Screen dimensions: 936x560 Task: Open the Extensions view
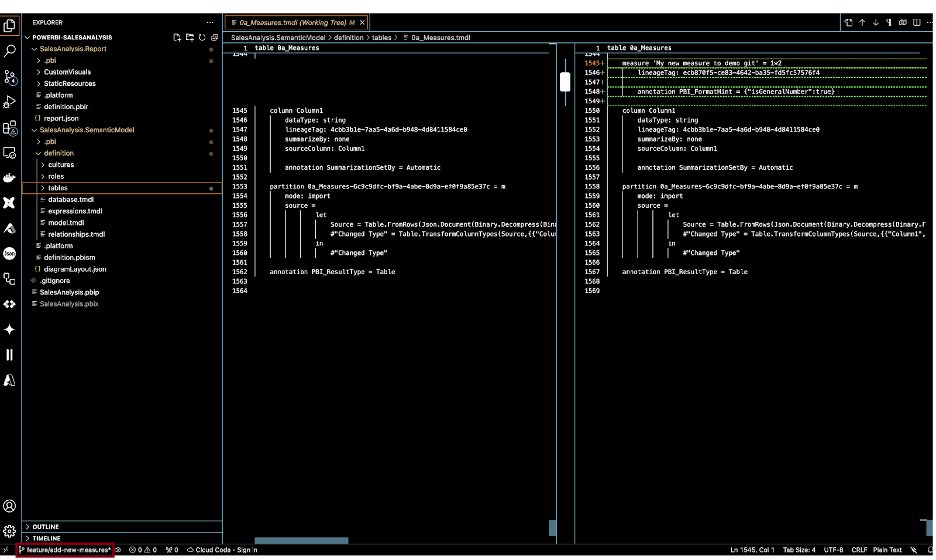click(10, 128)
